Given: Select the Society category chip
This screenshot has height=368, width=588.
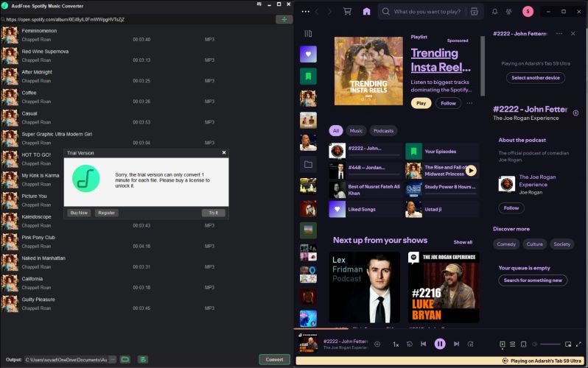Looking at the screenshot, I should coord(561,244).
